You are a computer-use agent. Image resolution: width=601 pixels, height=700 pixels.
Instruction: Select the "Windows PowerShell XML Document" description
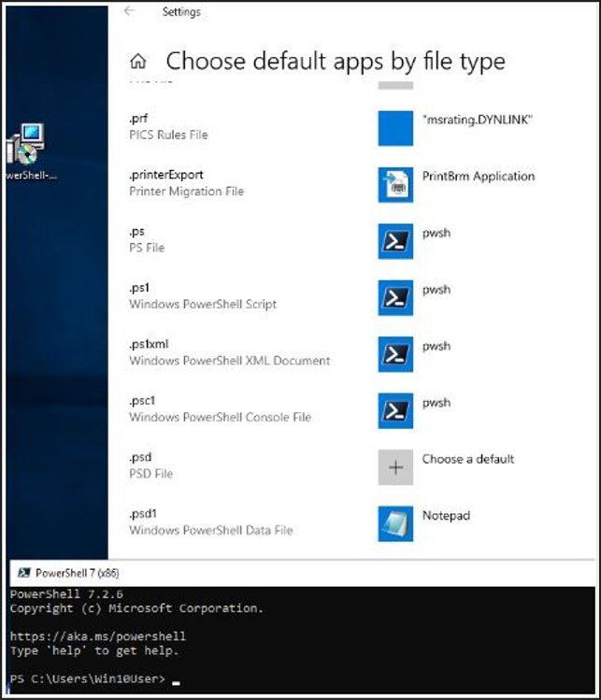coord(230,361)
